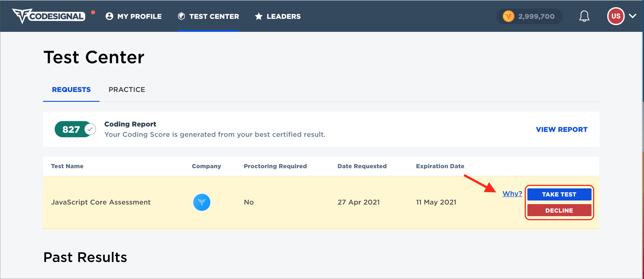
Task: Click the profile person icon
Action: (109, 16)
